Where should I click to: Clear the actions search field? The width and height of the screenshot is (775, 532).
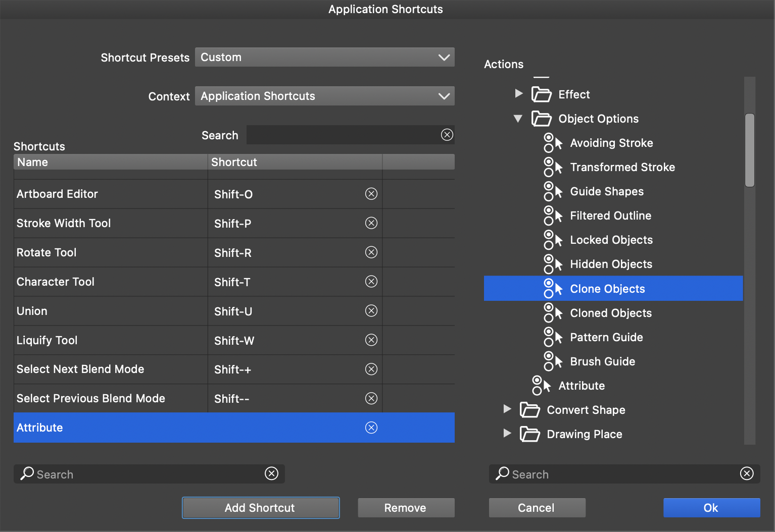747,473
